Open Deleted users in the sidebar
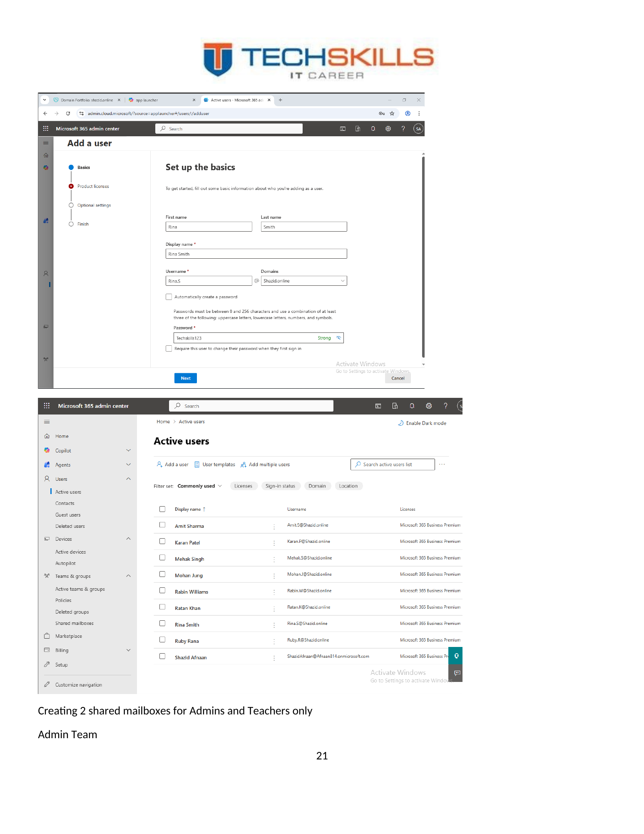644x834 pixels. click(70, 526)
